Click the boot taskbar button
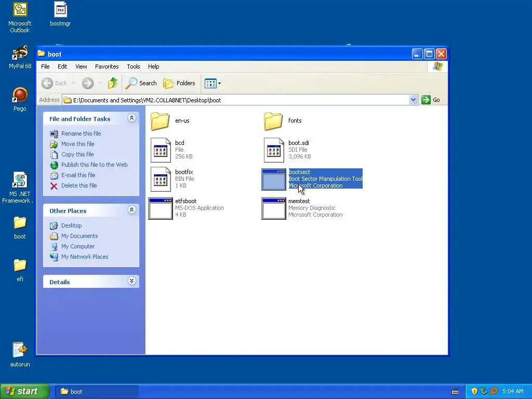 [96, 392]
